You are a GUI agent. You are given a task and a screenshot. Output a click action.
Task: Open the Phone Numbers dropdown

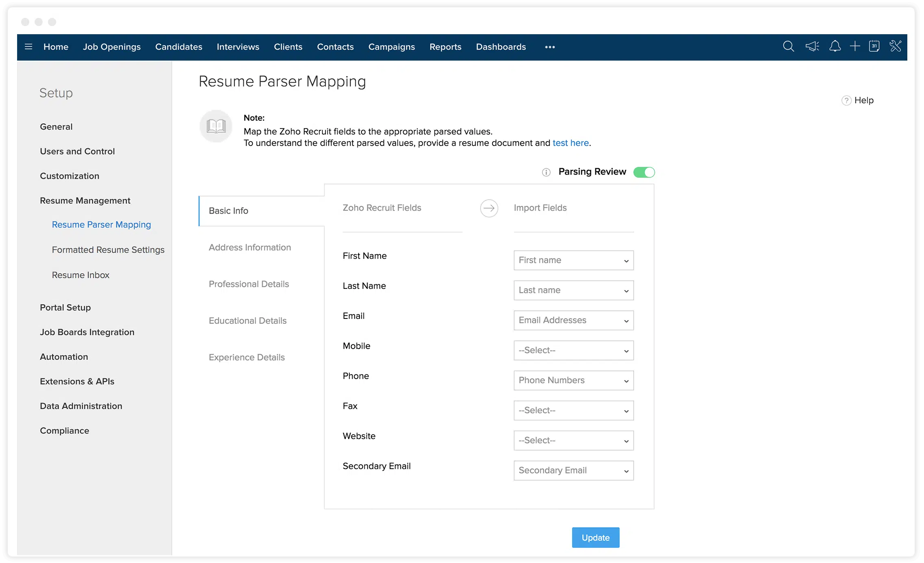coord(573,381)
